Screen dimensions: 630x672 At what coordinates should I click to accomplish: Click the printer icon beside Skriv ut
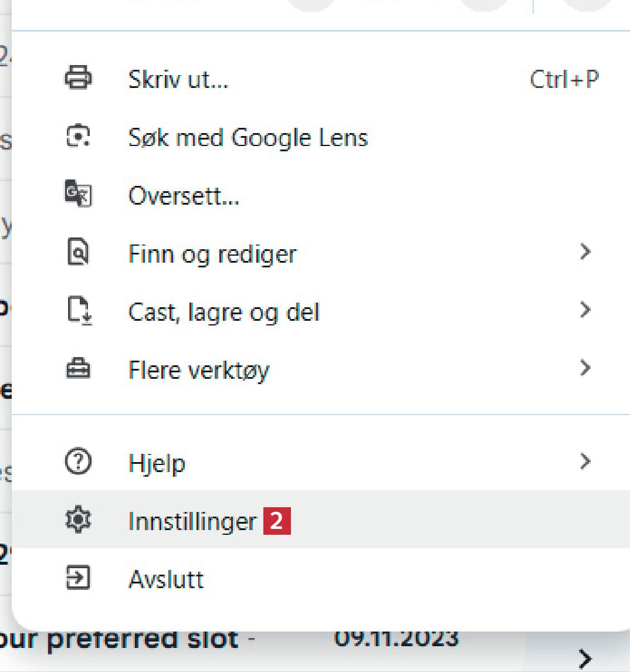(x=78, y=78)
